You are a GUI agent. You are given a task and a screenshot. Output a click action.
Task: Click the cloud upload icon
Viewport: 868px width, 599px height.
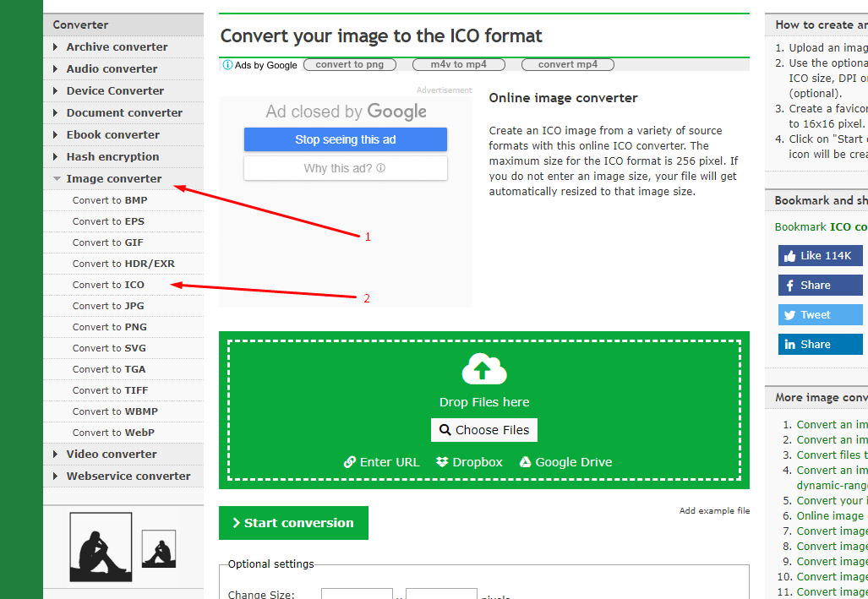[x=483, y=369]
